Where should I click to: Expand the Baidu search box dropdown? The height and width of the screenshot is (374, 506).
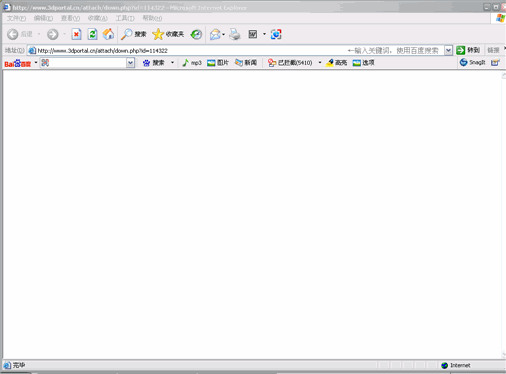pos(130,63)
